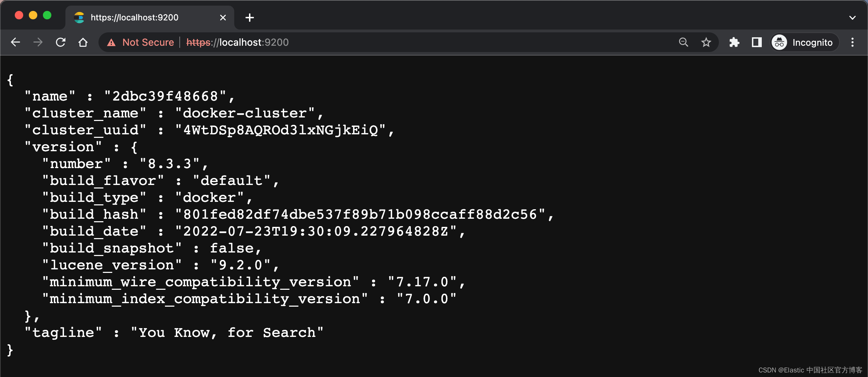The width and height of the screenshot is (868, 377).
Task: Click the warning triangle next to Not Secure
Action: (111, 42)
